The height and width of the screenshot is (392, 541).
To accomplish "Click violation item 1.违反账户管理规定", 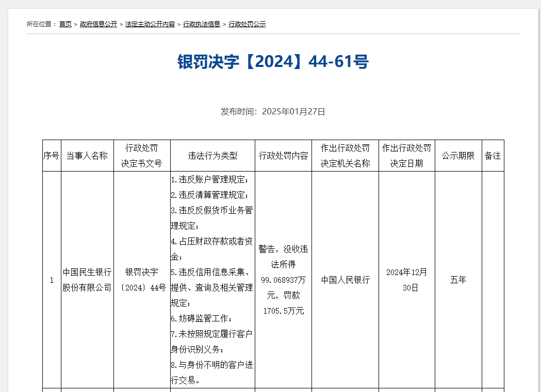I will point(209,179).
